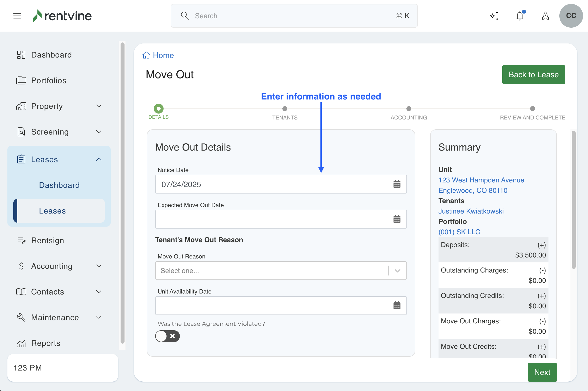588x391 pixels.
Task: Click the rocket launch icon
Action: click(545, 16)
